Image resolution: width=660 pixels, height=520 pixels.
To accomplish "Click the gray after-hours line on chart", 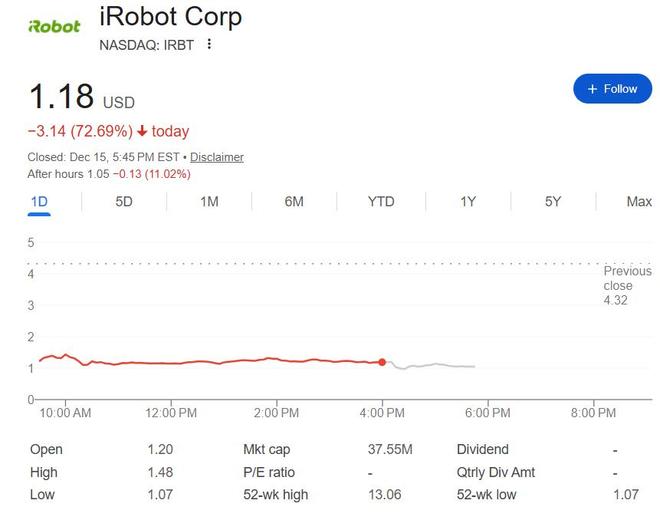I will (x=440, y=365).
